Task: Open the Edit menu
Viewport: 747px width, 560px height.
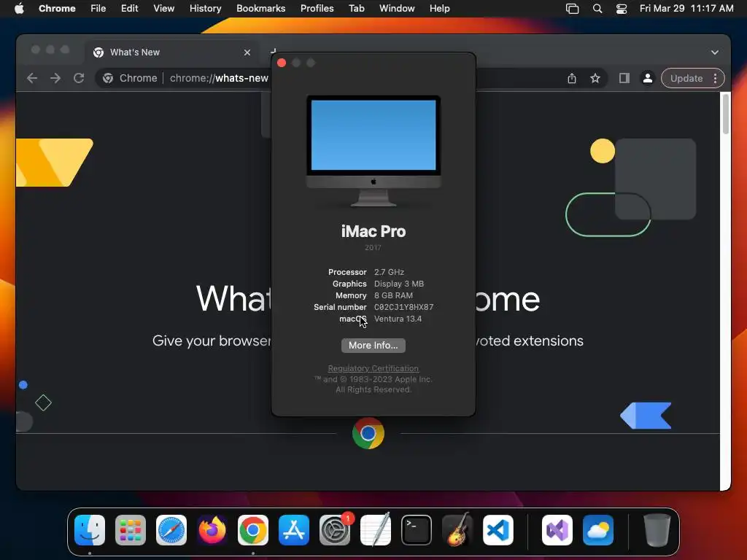Action: pos(130,9)
